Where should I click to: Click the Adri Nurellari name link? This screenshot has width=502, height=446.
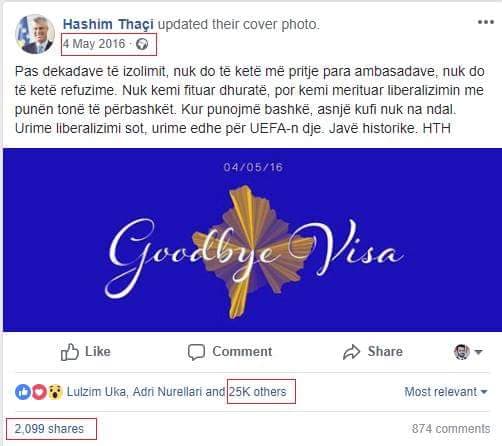coord(167,392)
